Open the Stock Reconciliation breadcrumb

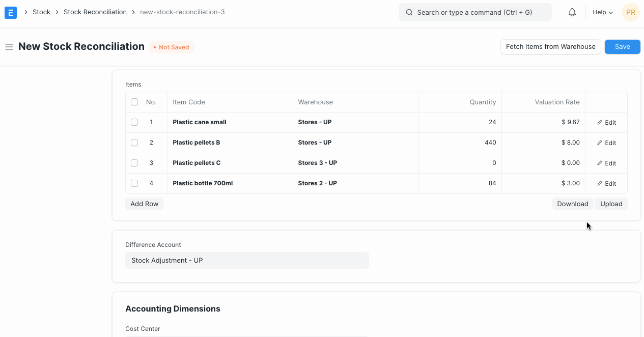[x=95, y=12]
